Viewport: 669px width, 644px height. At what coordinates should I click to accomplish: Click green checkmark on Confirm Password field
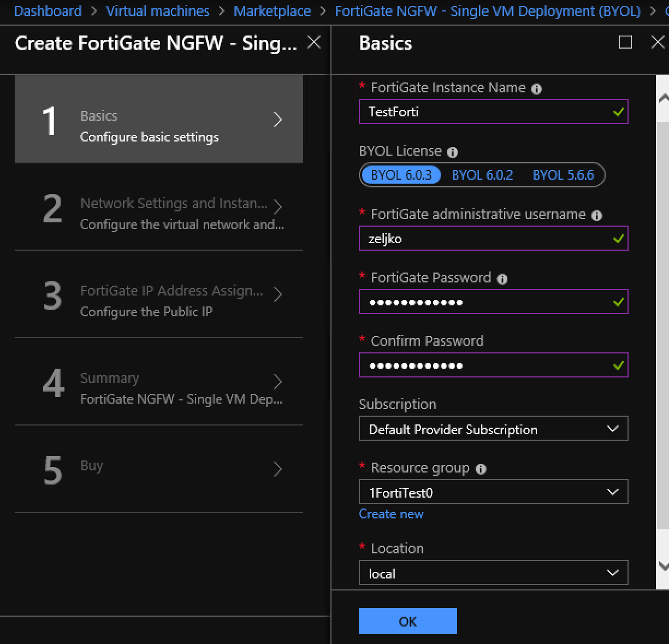tap(618, 365)
